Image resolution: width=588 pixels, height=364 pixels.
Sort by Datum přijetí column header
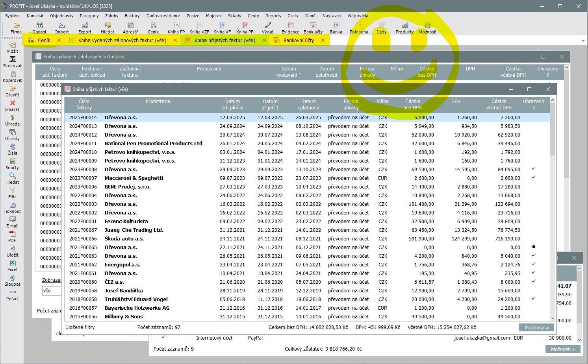pos(270,104)
